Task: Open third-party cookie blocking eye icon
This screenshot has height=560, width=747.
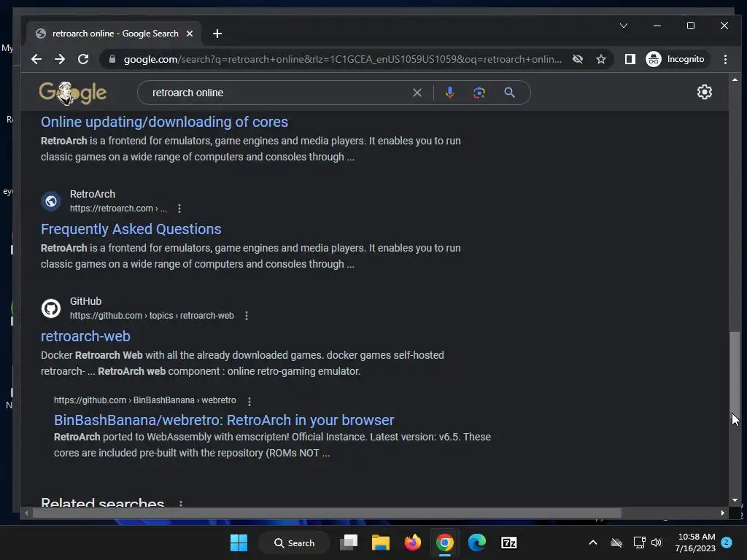Action: pos(578,59)
